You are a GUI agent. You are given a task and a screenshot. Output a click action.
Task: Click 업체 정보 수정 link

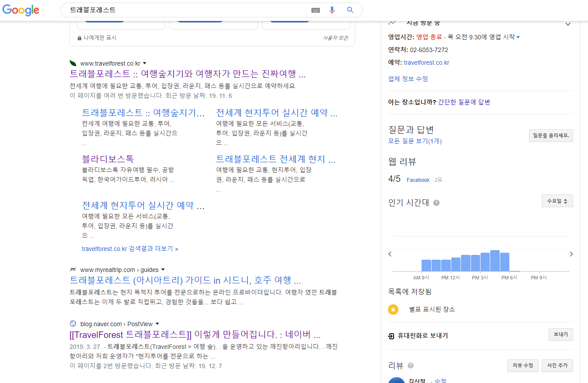coord(408,79)
